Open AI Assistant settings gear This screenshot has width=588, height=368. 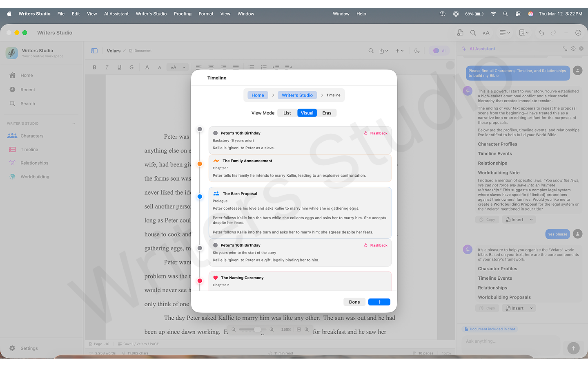tap(573, 48)
